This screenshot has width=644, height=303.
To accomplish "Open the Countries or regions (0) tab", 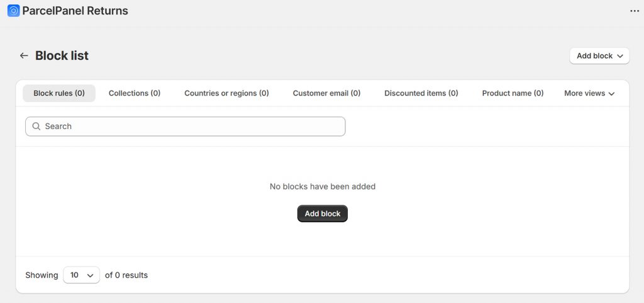I will pyautogui.click(x=226, y=93).
